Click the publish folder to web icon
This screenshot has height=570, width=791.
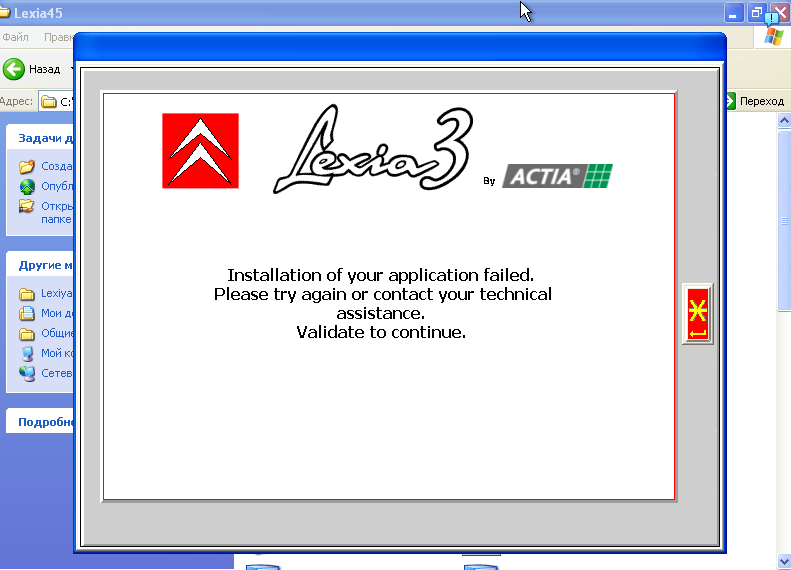27,186
